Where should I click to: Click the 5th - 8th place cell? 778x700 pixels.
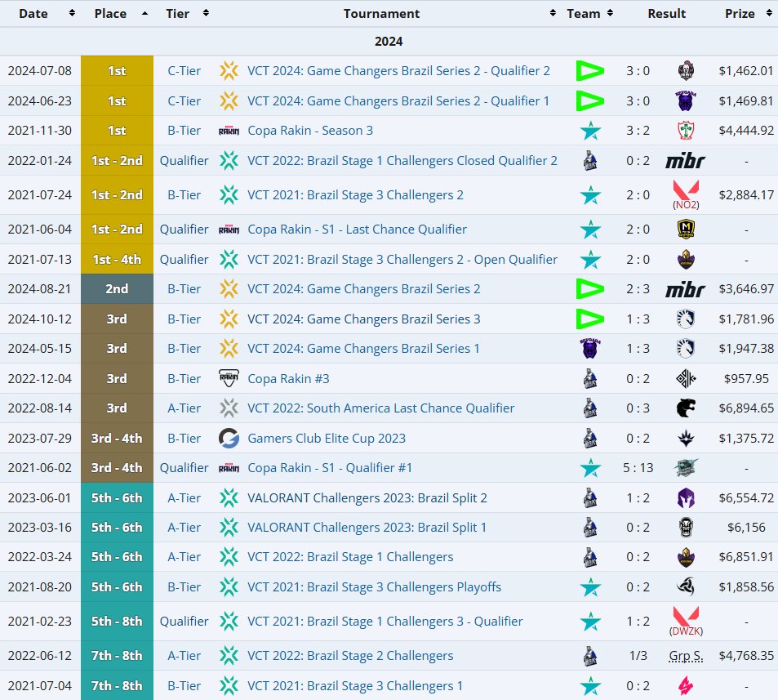point(117,621)
